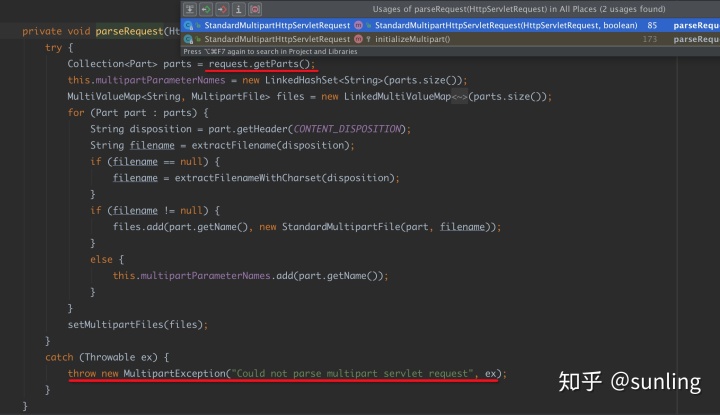720x415 pixels.
Task: Click the 'else' keyword
Action: click(101, 259)
